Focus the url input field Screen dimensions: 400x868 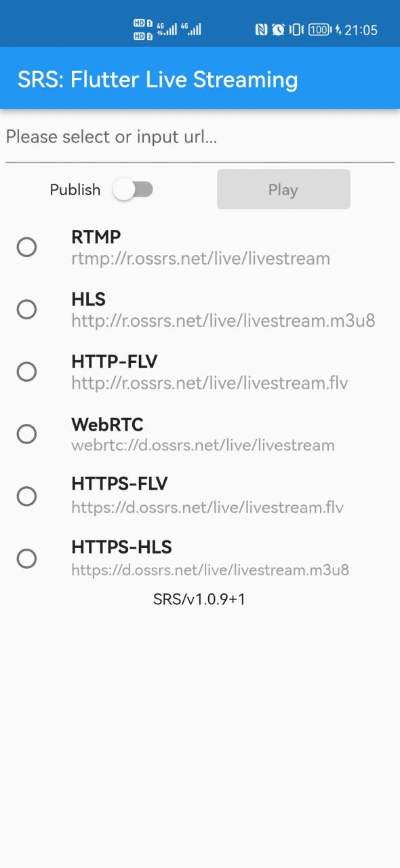(200, 138)
